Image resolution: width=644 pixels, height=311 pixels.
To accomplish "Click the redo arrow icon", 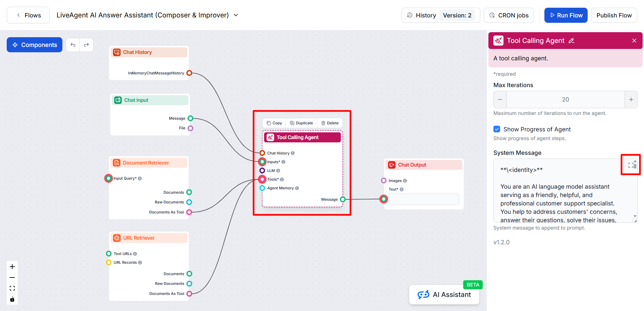I will (x=87, y=45).
